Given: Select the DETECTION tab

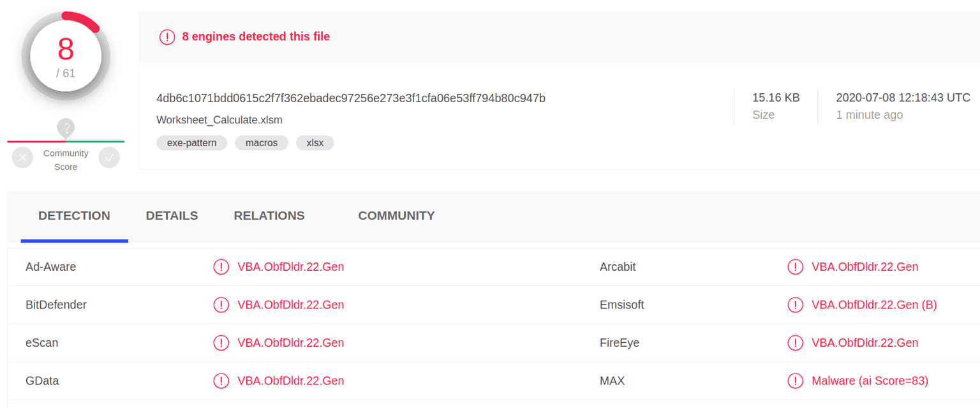Looking at the screenshot, I should [x=74, y=216].
